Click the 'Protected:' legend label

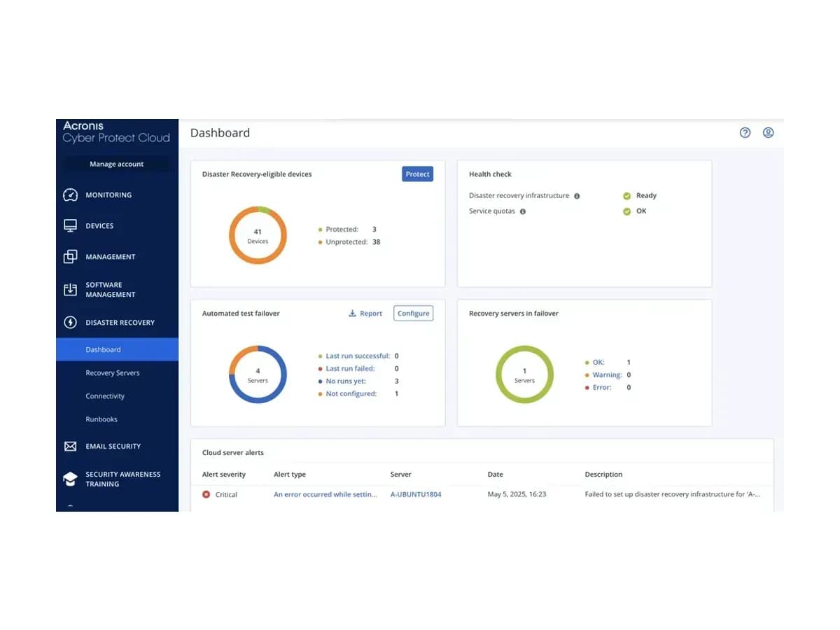pyautogui.click(x=342, y=230)
